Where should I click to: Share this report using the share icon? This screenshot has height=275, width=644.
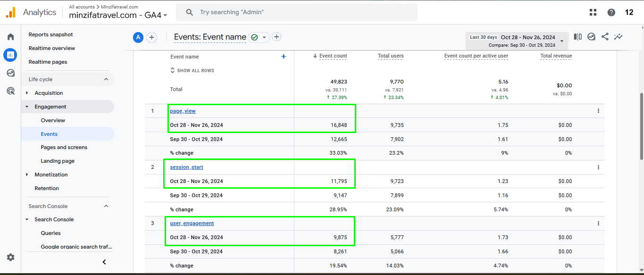pyautogui.click(x=605, y=37)
